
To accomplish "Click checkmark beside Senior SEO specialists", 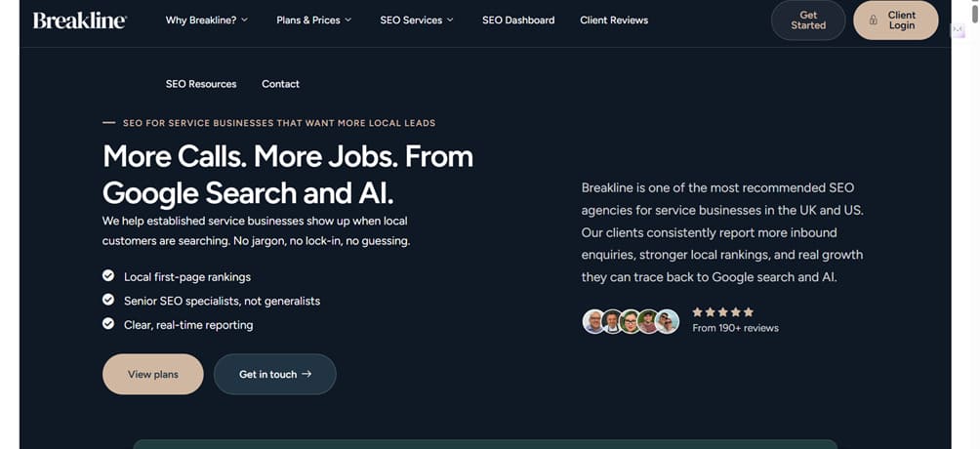I will [108, 301].
